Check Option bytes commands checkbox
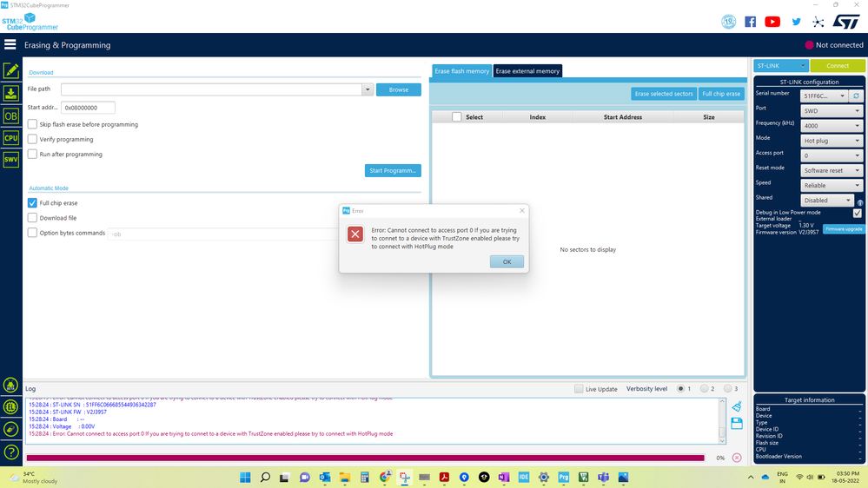This screenshot has width=868, height=488. pos(33,233)
